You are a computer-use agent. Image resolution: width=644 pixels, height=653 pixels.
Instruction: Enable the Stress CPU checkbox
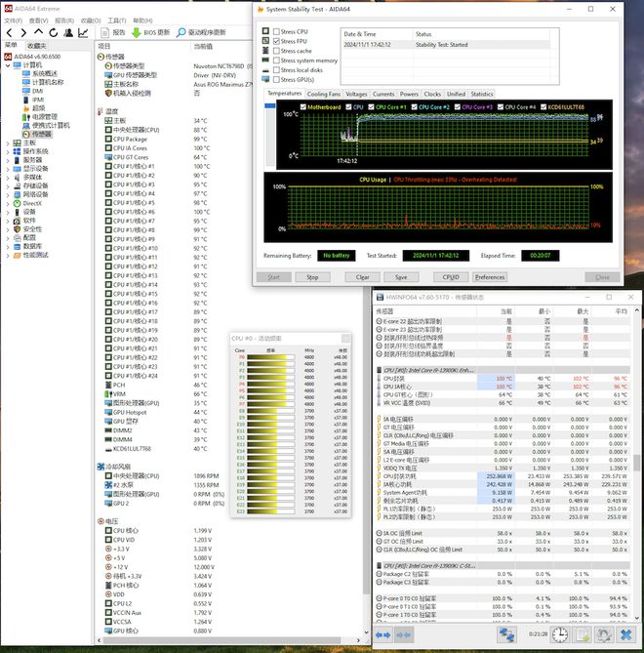[276, 31]
